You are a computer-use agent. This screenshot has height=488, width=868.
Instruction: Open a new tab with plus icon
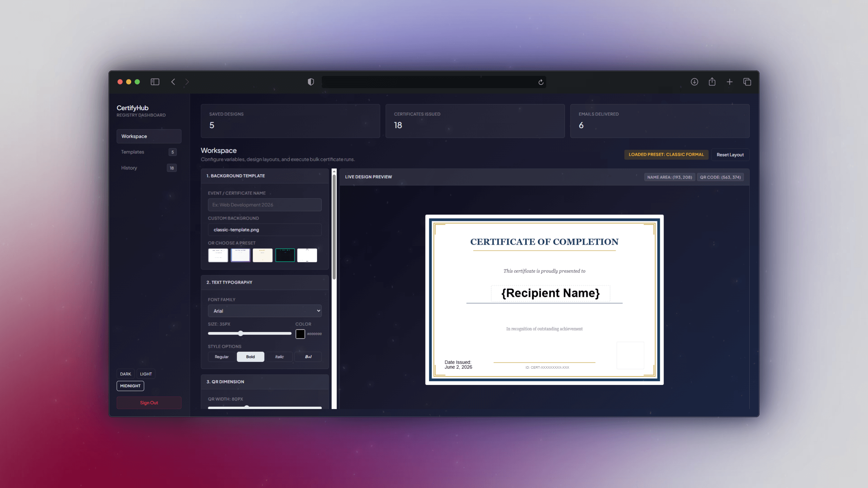click(730, 82)
